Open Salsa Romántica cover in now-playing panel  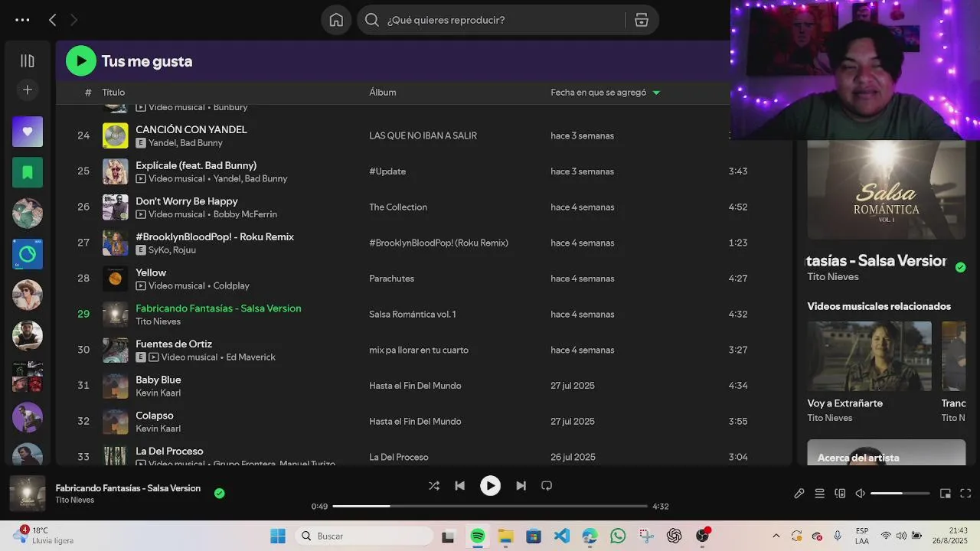(x=886, y=190)
